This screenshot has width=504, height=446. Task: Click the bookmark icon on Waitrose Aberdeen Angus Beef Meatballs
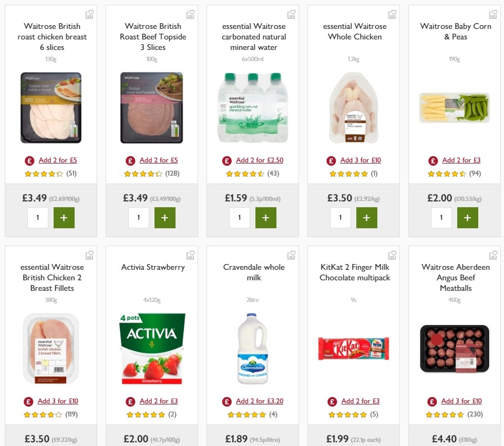click(x=493, y=255)
